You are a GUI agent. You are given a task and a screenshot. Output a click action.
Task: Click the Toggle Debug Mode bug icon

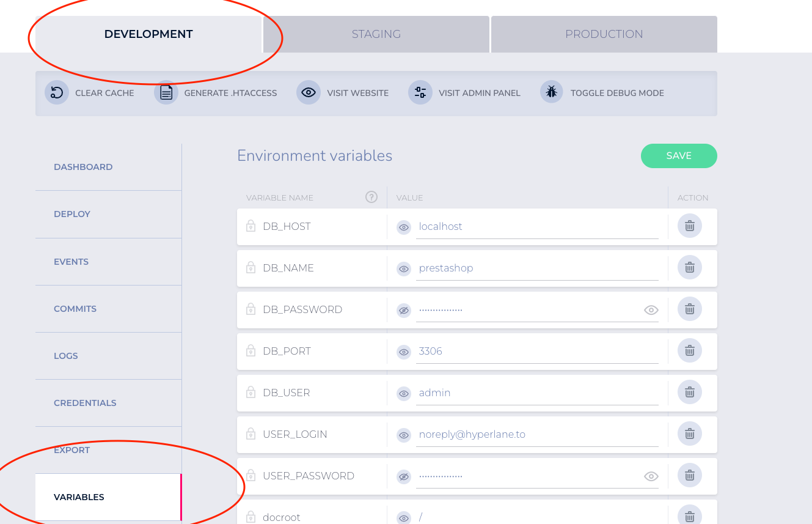(x=552, y=93)
